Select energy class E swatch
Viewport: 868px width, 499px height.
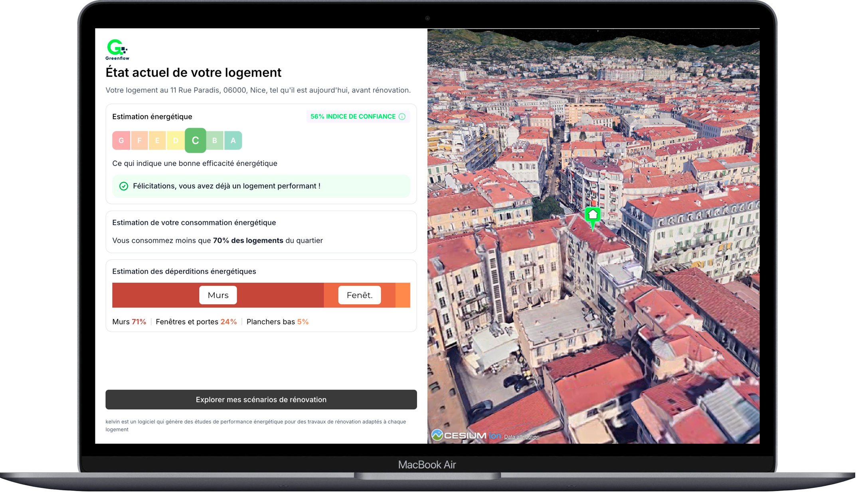pyautogui.click(x=157, y=141)
